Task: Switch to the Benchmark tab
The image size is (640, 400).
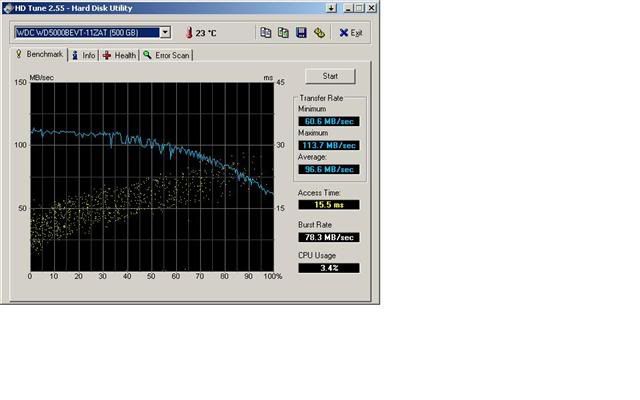Action: [x=38, y=54]
